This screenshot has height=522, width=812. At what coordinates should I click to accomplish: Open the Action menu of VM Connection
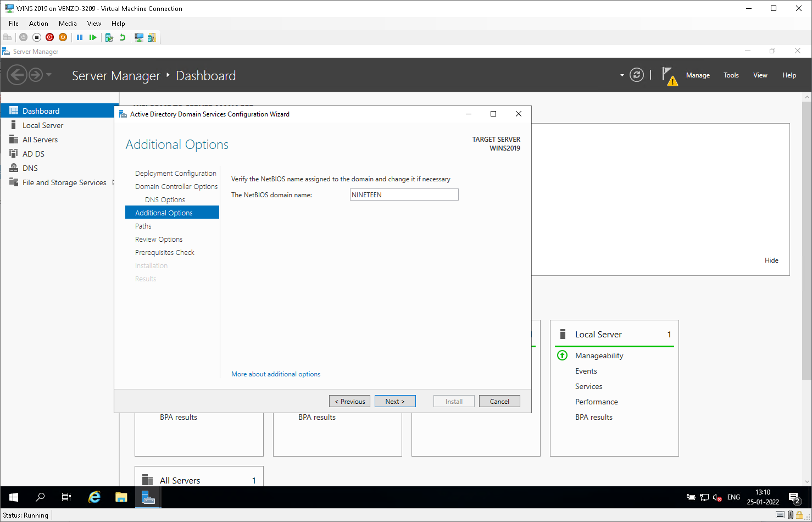[x=38, y=24]
